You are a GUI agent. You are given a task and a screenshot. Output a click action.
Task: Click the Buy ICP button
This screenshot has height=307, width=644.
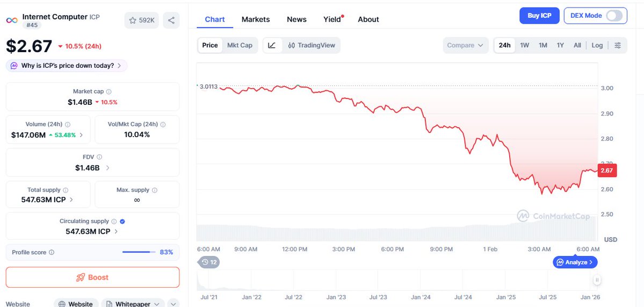539,16
